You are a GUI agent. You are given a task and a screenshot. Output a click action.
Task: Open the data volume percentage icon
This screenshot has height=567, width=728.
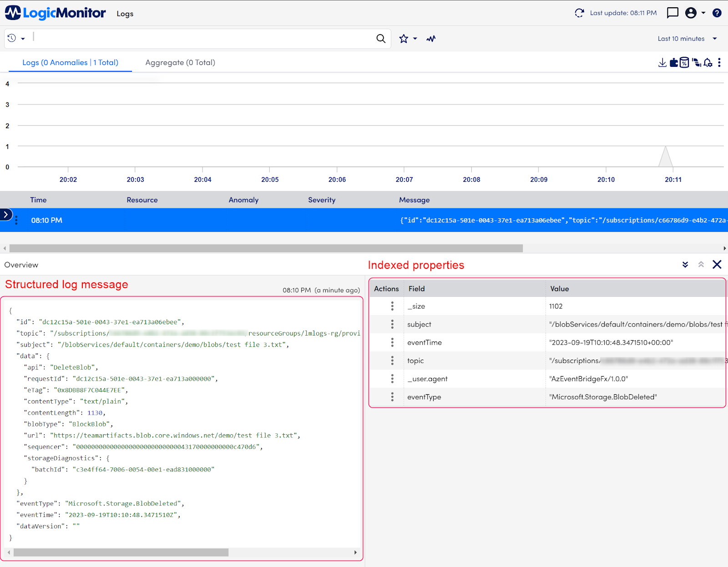[685, 62]
